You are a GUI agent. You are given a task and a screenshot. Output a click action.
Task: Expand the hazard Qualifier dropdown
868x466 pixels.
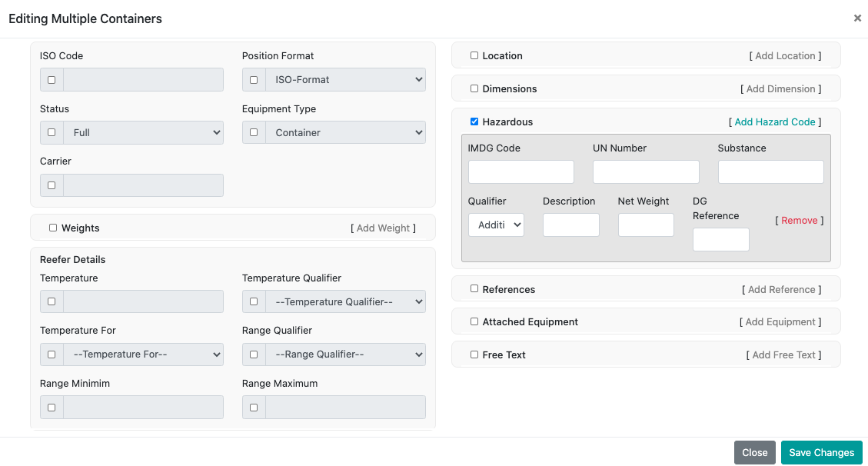coord(496,225)
